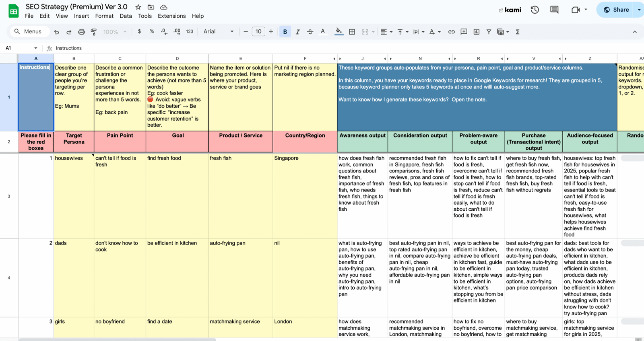This screenshot has width=644, height=341.
Task: Click the 'Pain Point' header cell
Action: tap(120, 142)
